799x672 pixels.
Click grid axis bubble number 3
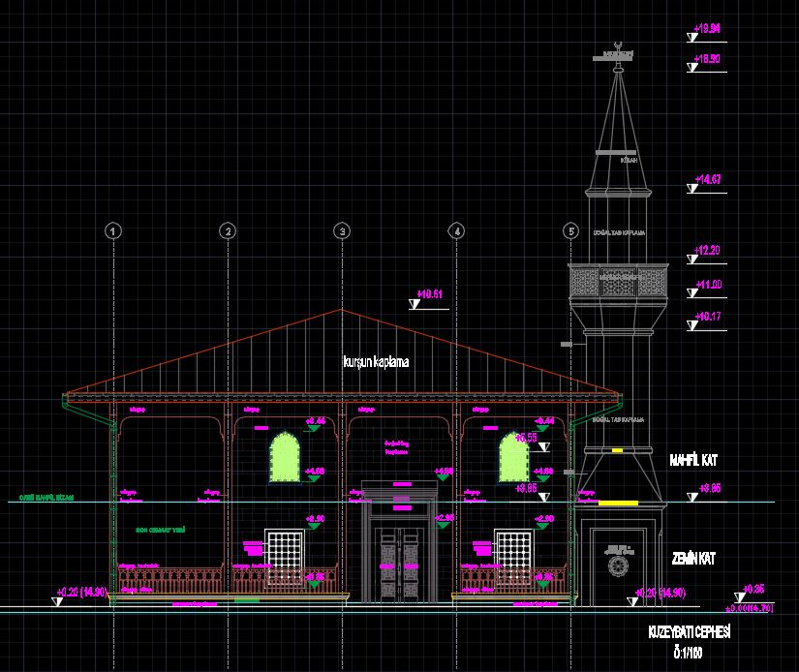point(342,231)
